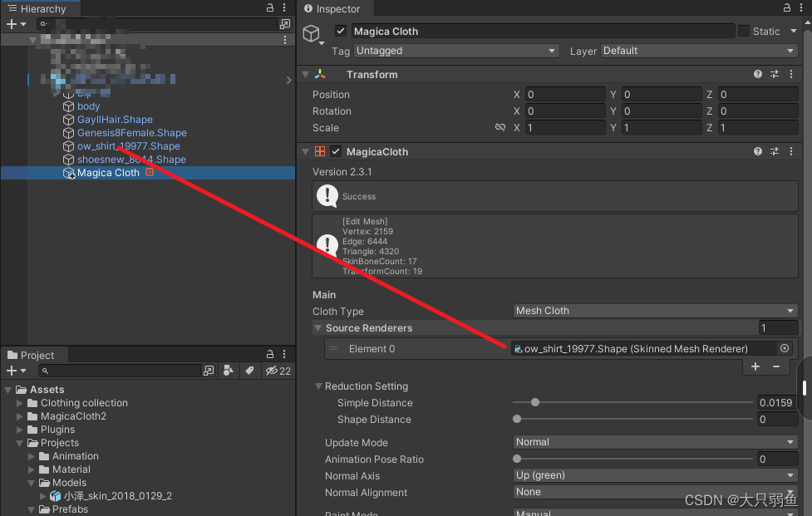
Task: Select Genesis8Female.Shape in Hierarchy
Action: [131, 133]
